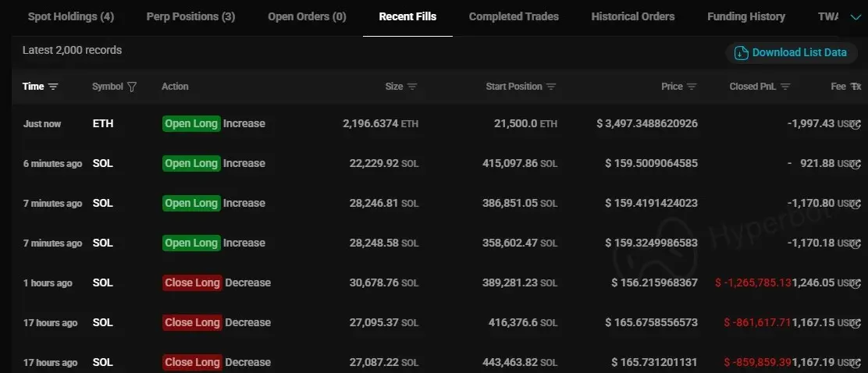Select the size 28,248.58 SOL

pyautogui.click(x=383, y=243)
